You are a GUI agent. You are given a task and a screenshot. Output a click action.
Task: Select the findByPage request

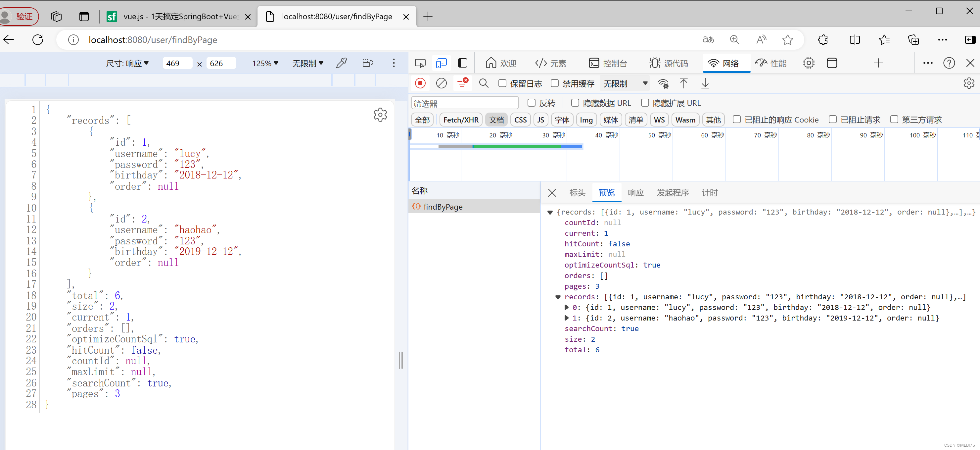pyautogui.click(x=443, y=207)
